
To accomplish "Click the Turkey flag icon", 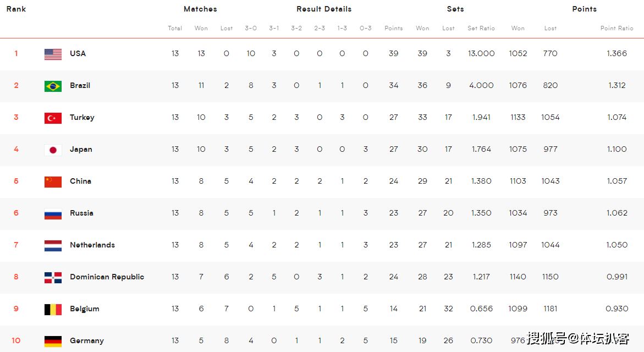I will coord(53,118).
